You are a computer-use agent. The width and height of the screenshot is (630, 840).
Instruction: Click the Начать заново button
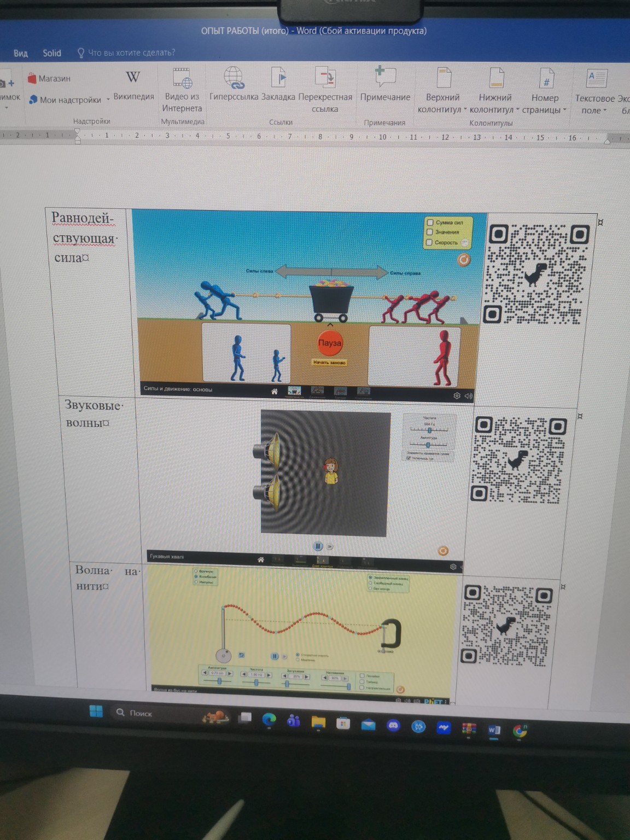[x=329, y=362]
